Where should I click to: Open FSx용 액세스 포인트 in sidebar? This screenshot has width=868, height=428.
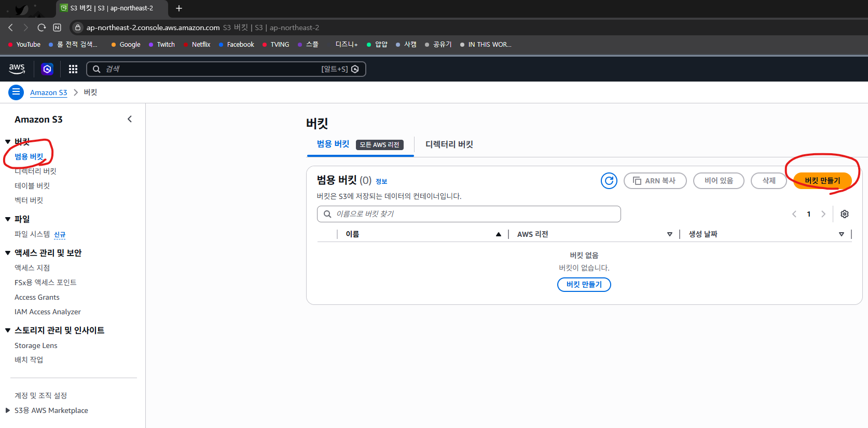[x=46, y=283]
